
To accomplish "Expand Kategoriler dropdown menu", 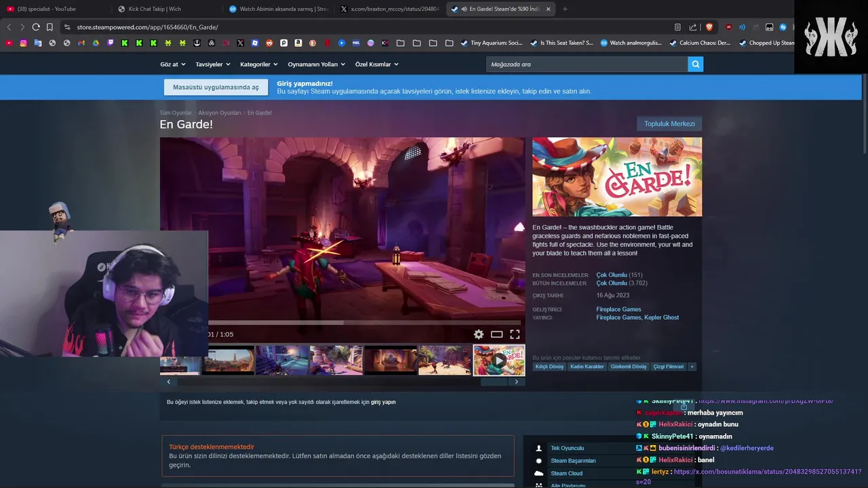I will 259,64.
